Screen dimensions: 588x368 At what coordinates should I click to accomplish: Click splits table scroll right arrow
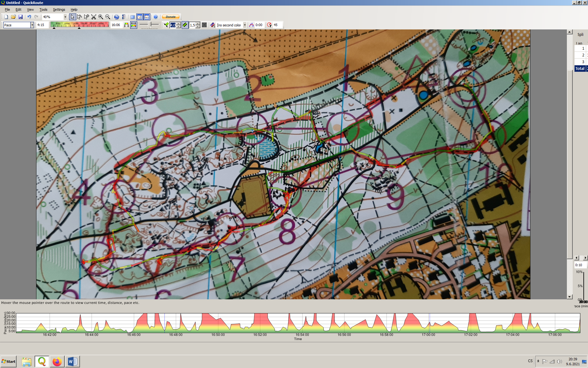click(x=585, y=258)
